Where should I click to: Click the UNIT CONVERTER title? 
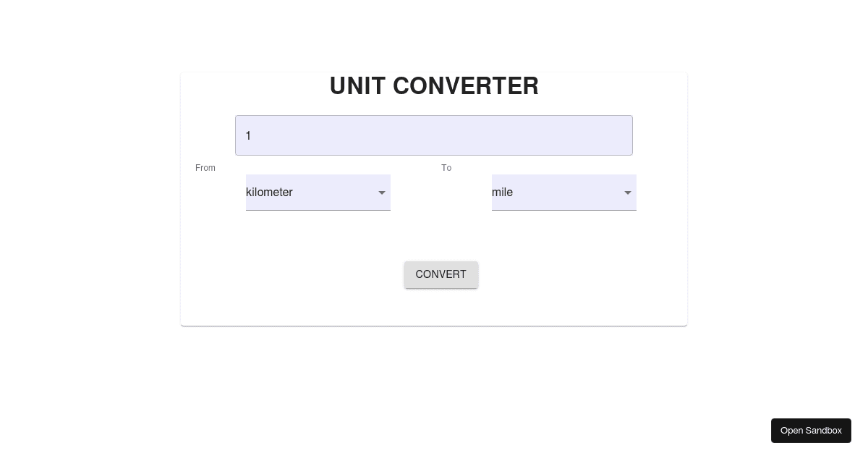[x=434, y=85]
